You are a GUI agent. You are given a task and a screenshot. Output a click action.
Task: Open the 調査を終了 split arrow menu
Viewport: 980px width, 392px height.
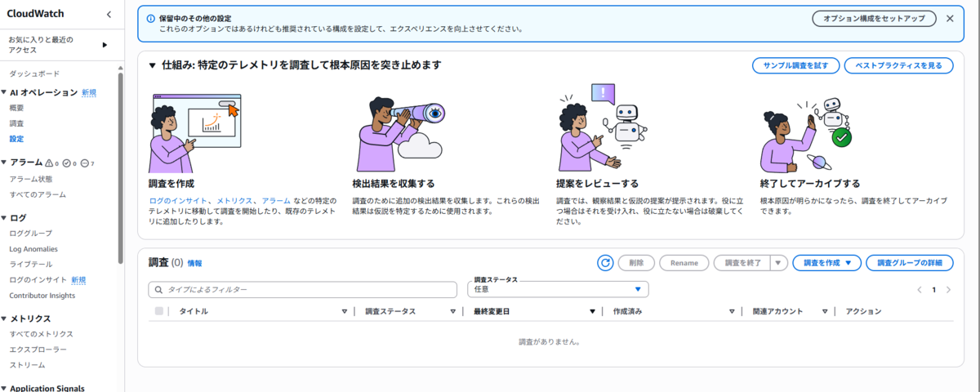pos(778,263)
